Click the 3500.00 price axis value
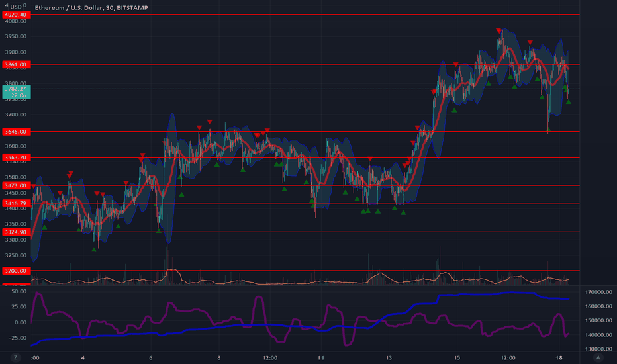Screen dimensions: 617x364 16,177
